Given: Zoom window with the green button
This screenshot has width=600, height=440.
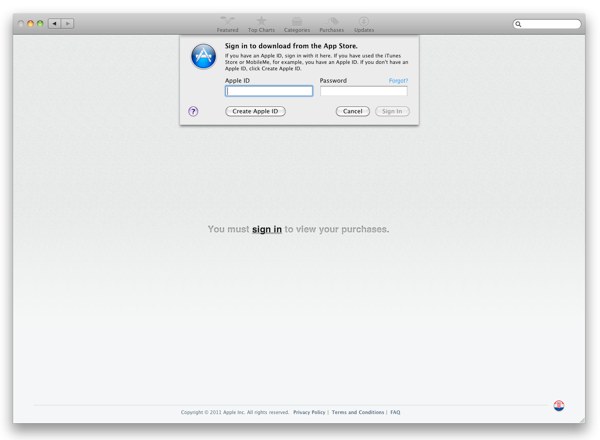Looking at the screenshot, I should click(x=40, y=24).
